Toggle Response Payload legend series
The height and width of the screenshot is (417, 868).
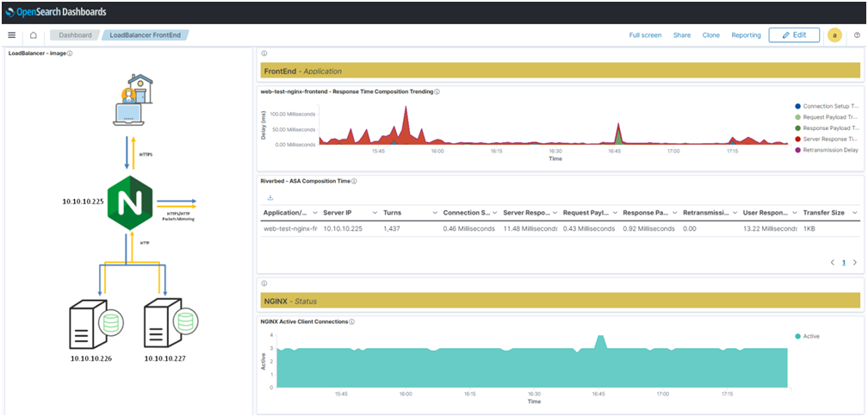(x=826, y=128)
